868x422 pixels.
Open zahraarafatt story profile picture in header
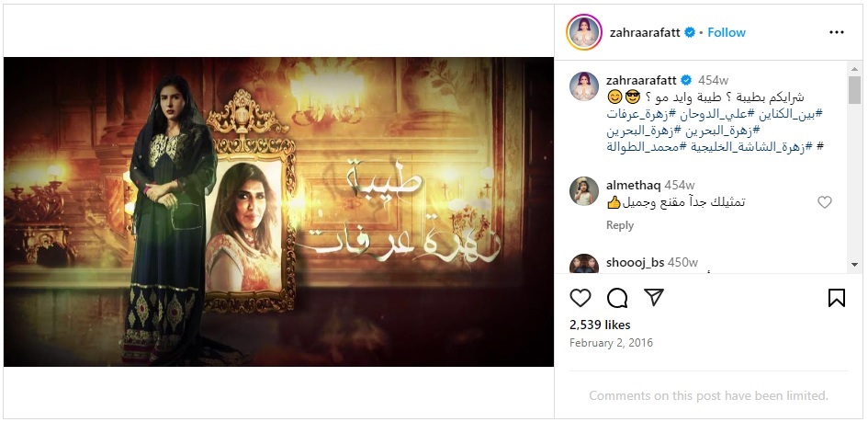[584, 33]
